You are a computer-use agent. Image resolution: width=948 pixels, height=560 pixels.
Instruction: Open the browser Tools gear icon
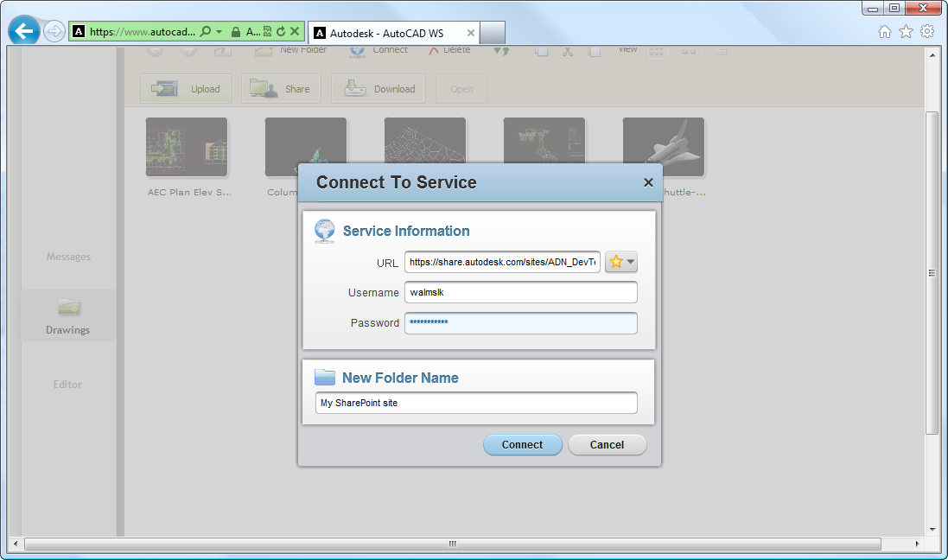point(927,32)
